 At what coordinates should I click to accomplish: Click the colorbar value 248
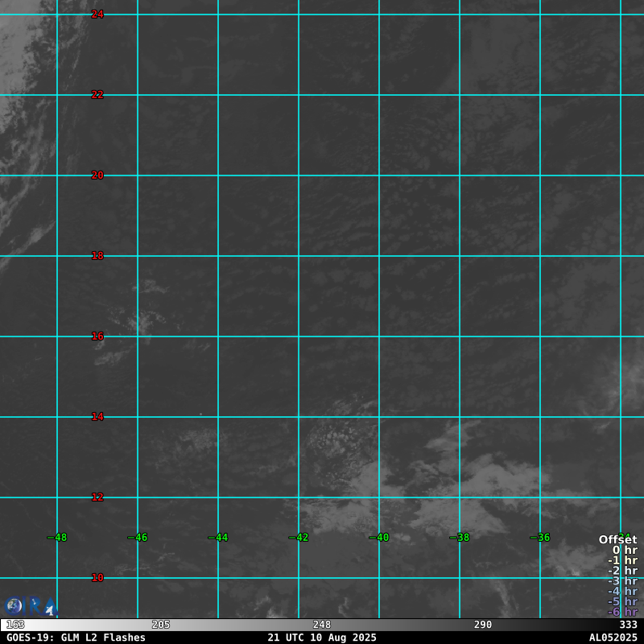coord(322,625)
